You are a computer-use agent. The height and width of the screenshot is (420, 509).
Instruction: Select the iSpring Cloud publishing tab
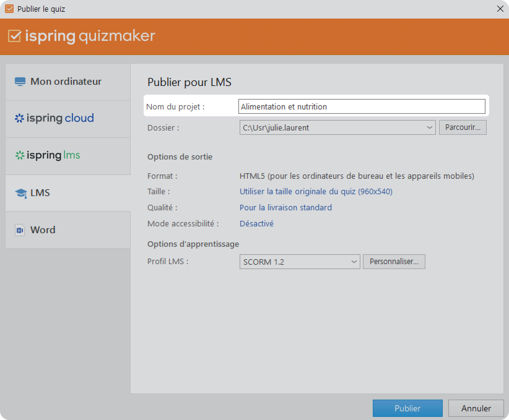[x=67, y=119]
